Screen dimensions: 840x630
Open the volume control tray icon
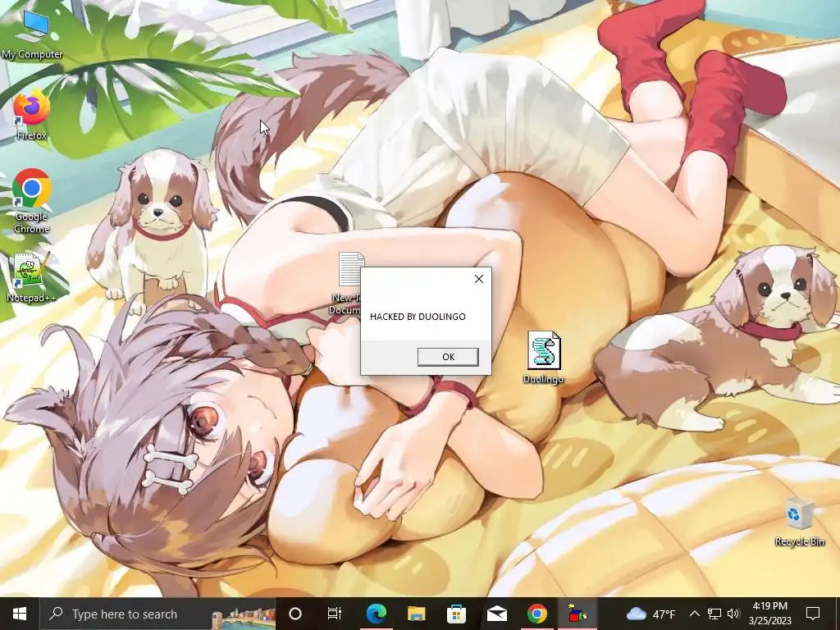pos(733,614)
